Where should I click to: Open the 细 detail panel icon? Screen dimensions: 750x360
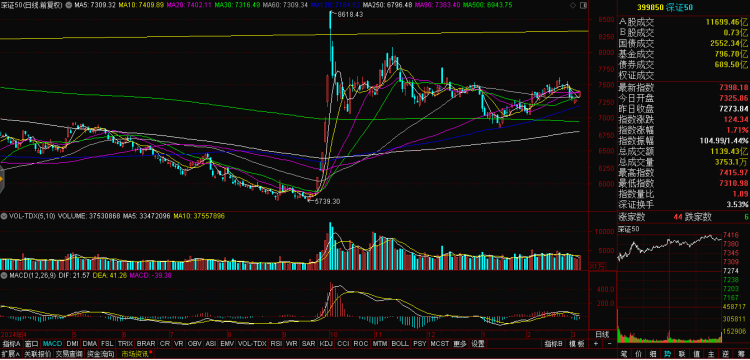pos(653,354)
